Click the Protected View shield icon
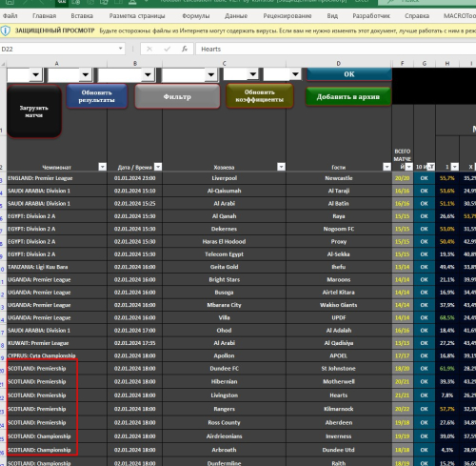The height and width of the screenshot is (466, 476). click(5, 30)
